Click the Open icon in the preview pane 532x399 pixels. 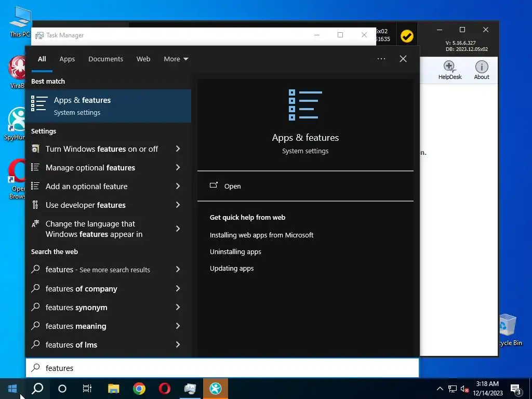pos(214,185)
